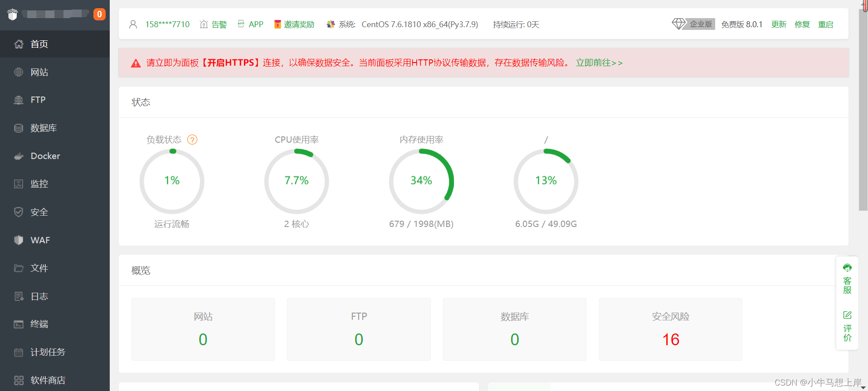868x391 pixels.
Task: Click the 更新 link
Action: pos(779,24)
